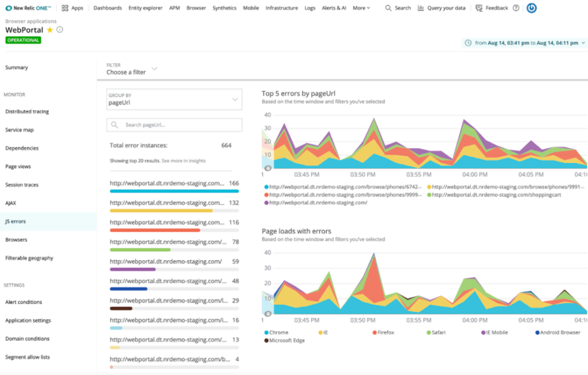This screenshot has width=588, height=375.
Task: Click the Feedback chat icon
Action: 479,8
